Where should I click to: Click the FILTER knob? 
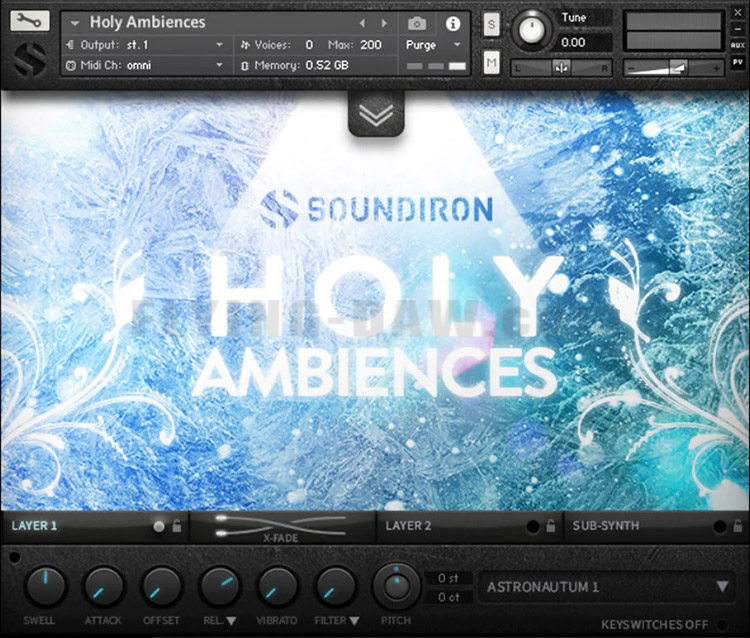coord(336,587)
